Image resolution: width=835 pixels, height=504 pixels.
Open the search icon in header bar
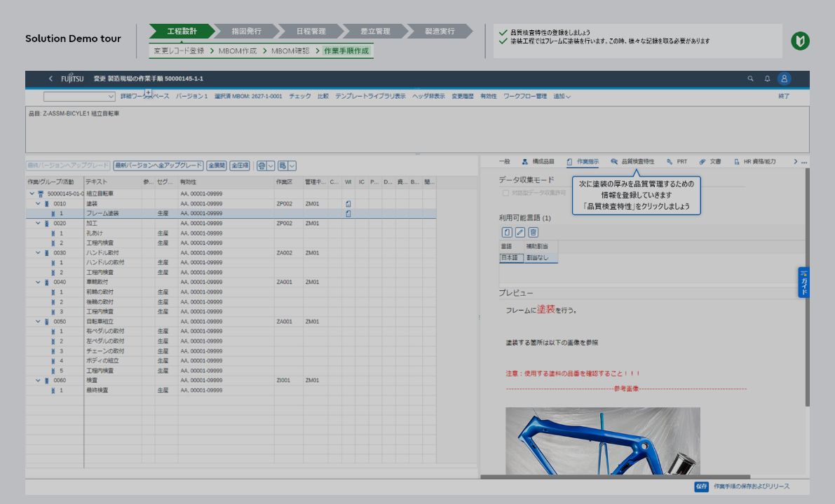coord(750,79)
